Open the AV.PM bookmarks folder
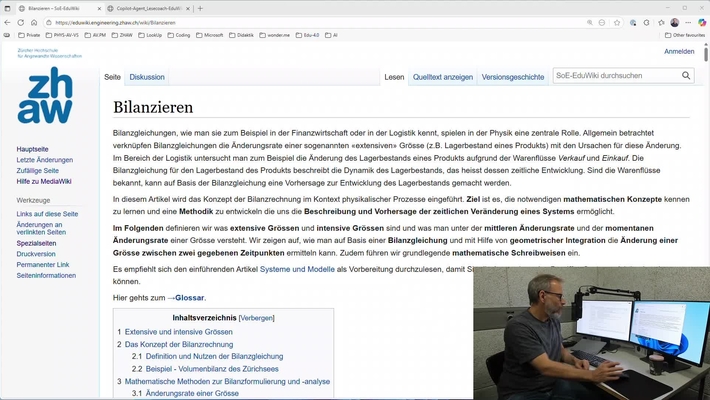 pyautogui.click(x=95, y=35)
